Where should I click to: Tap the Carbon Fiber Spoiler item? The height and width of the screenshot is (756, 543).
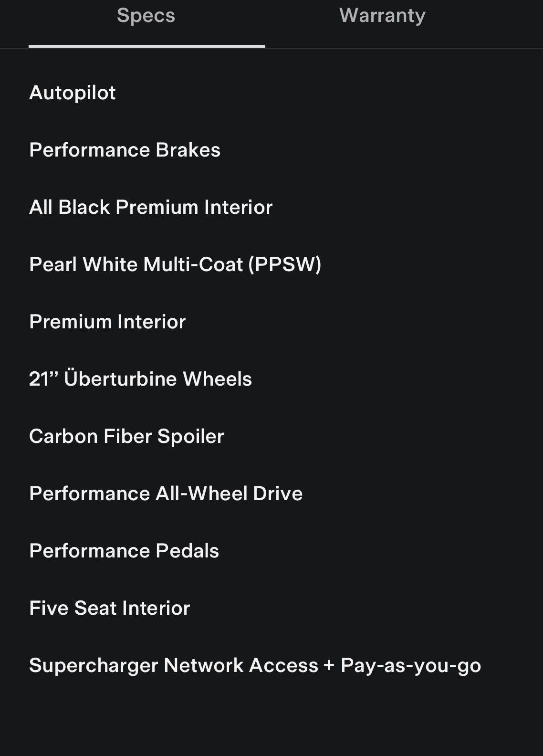(x=126, y=436)
